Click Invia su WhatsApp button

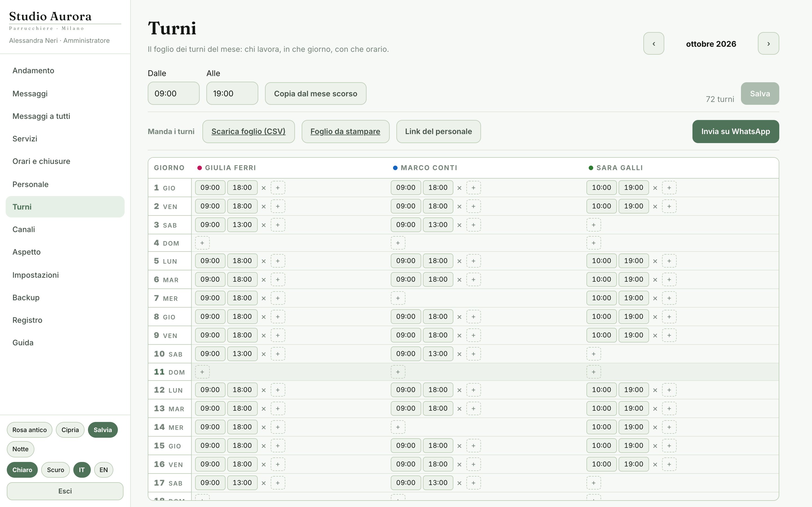tap(736, 132)
